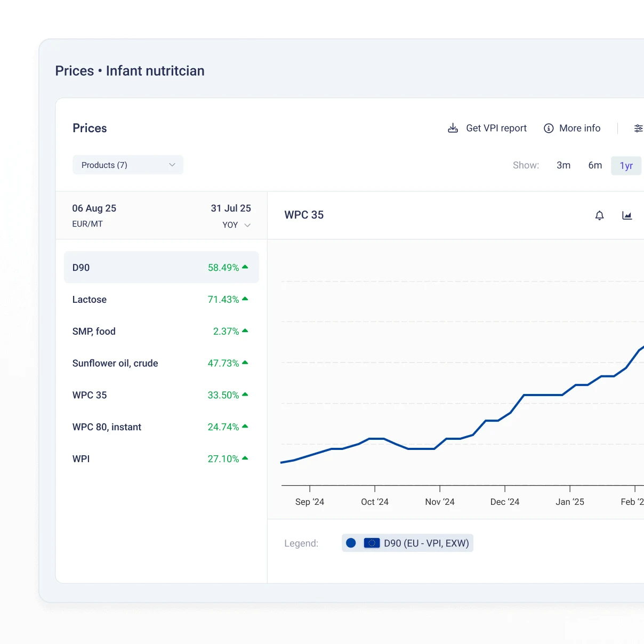This screenshot has width=644, height=644.
Task: Click the EUR/MT unit label
Action: [87, 224]
